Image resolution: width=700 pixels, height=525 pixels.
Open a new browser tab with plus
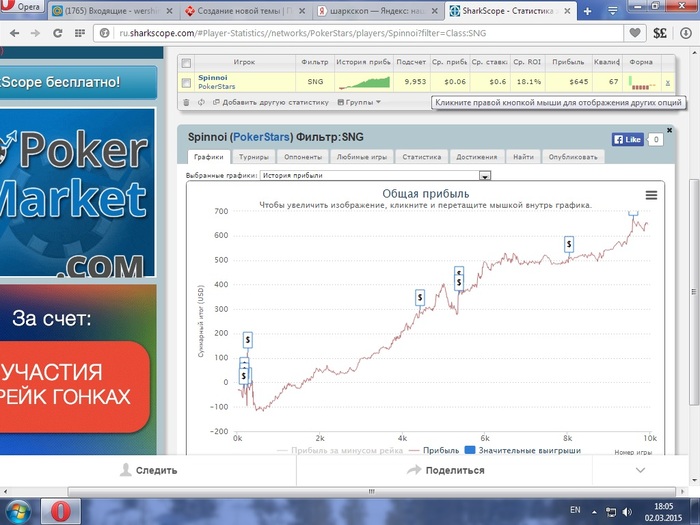[588, 12]
